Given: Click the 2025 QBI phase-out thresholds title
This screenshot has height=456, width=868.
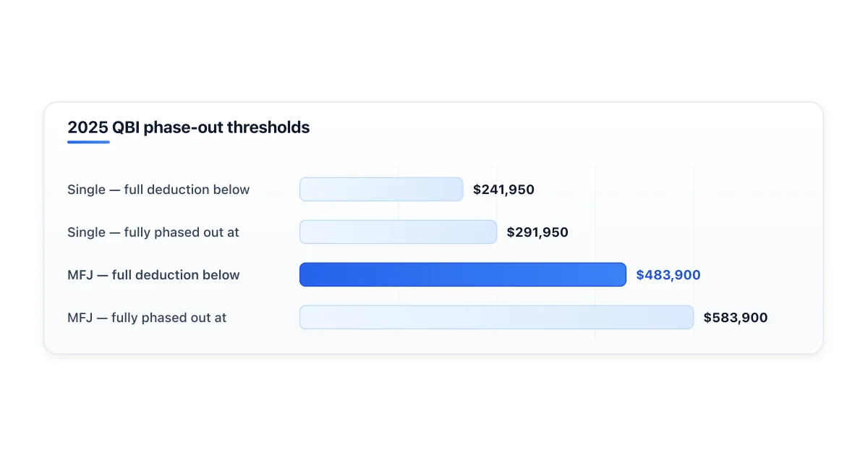Looking at the screenshot, I should [x=188, y=128].
